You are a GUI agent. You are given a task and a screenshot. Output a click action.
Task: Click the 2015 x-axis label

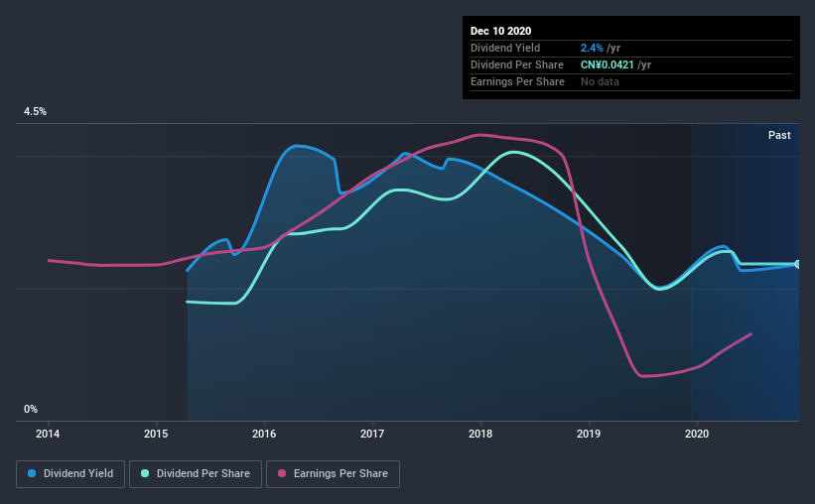tap(156, 434)
